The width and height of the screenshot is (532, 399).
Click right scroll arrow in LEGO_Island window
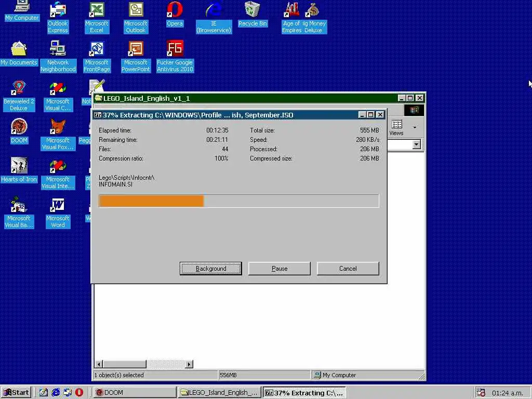(x=189, y=364)
